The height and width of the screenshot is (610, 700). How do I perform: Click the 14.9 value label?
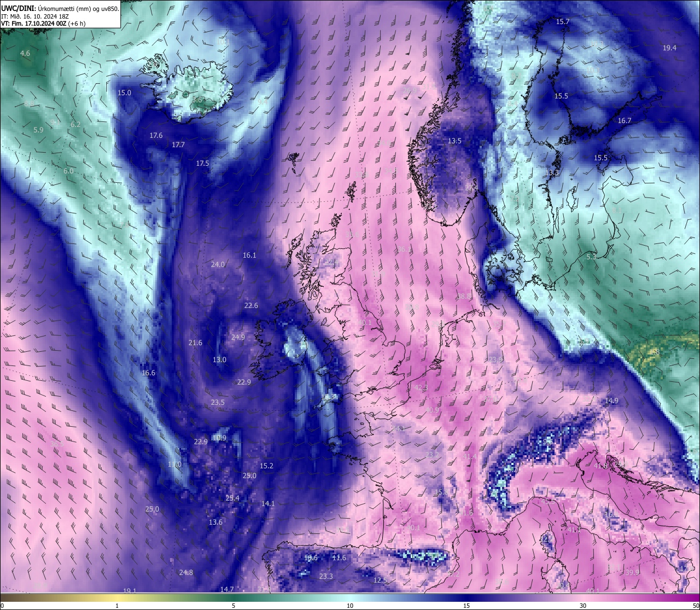point(611,400)
